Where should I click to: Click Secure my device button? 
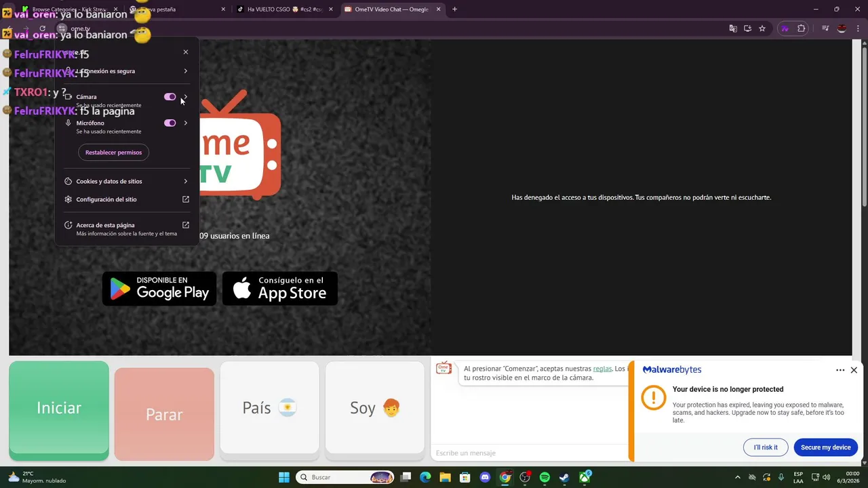coord(825,447)
